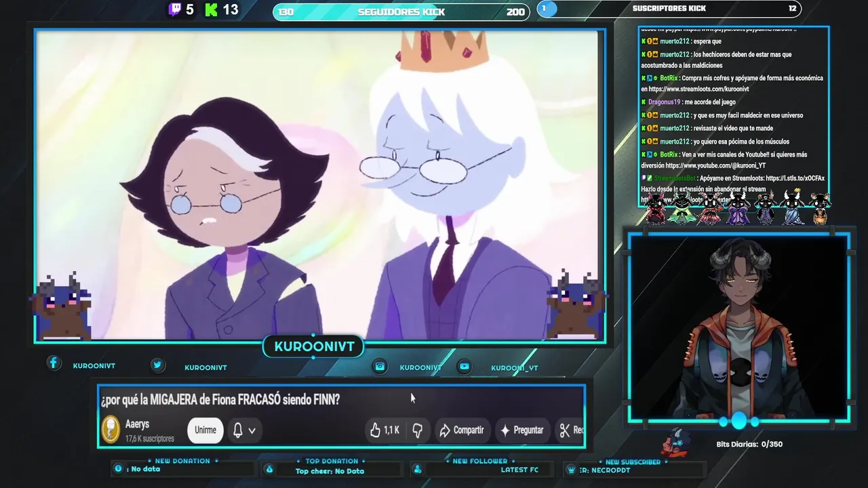Click KUROONI_YT YouTube handle text
868x488 pixels.
[x=515, y=368]
